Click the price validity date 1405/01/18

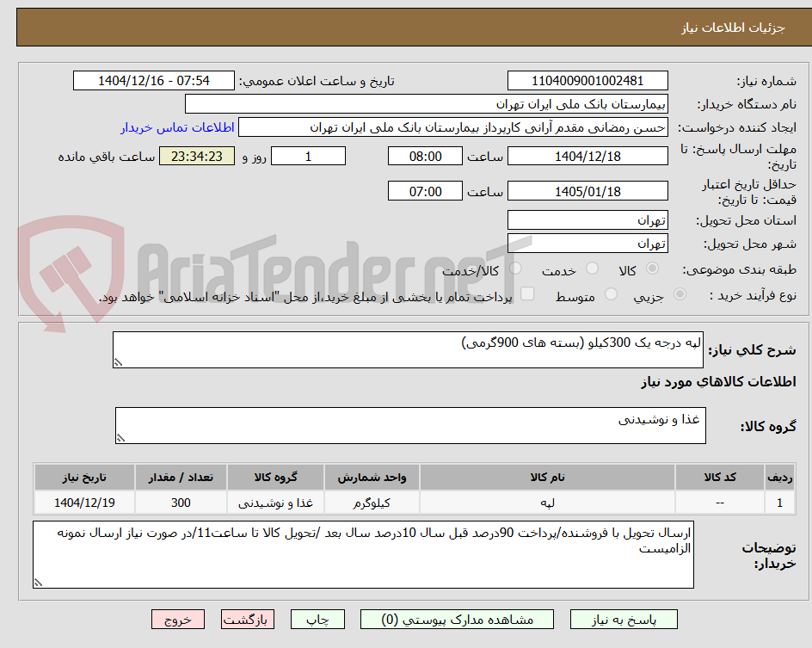[x=587, y=191]
